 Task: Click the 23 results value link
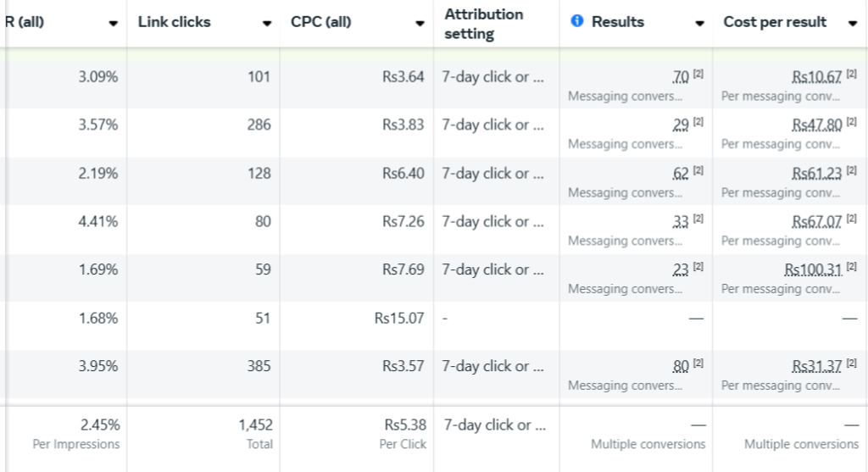pyautogui.click(x=681, y=270)
